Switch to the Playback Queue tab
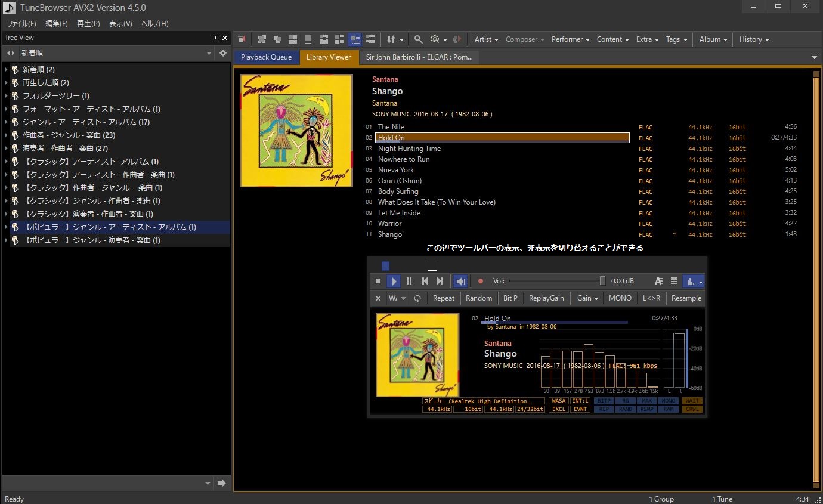This screenshot has width=823, height=504. pos(266,57)
